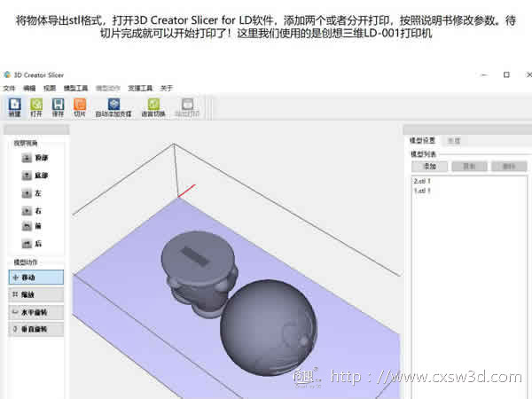This screenshot has width=532, height=399.
Task: Switch to the 模型设置 tab
Action: (x=422, y=140)
